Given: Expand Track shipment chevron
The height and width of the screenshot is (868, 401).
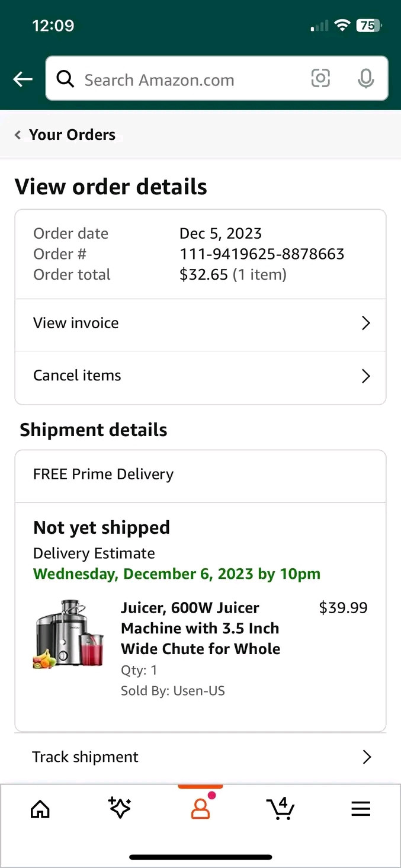Looking at the screenshot, I should tap(367, 757).
